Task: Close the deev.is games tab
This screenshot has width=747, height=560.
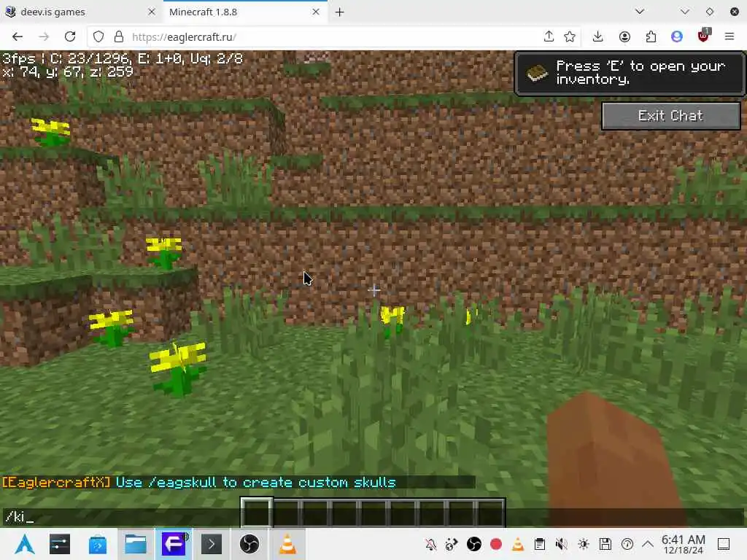Action: [x=152, y=12]
